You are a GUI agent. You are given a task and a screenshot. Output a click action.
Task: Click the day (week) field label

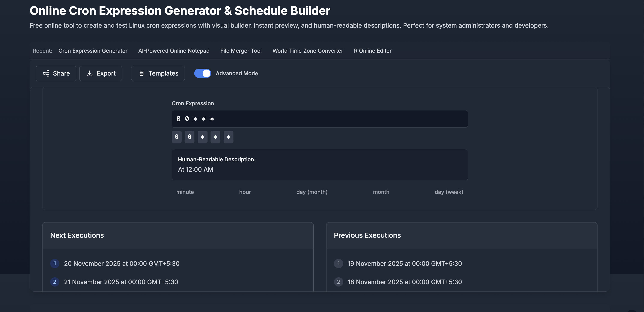[449, 192]
